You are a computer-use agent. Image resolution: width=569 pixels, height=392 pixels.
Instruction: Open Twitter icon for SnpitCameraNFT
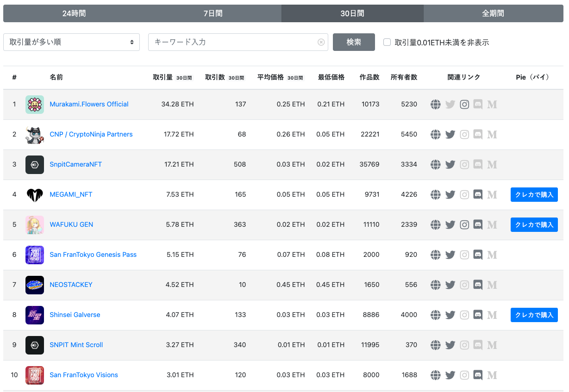point(450,164)
